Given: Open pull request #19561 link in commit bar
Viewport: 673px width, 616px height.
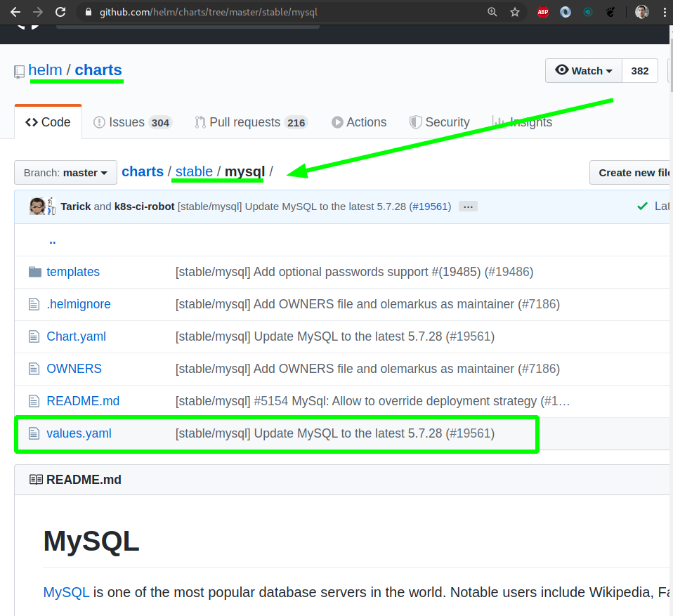Looking at the screenshot, I should coord(430,207).
